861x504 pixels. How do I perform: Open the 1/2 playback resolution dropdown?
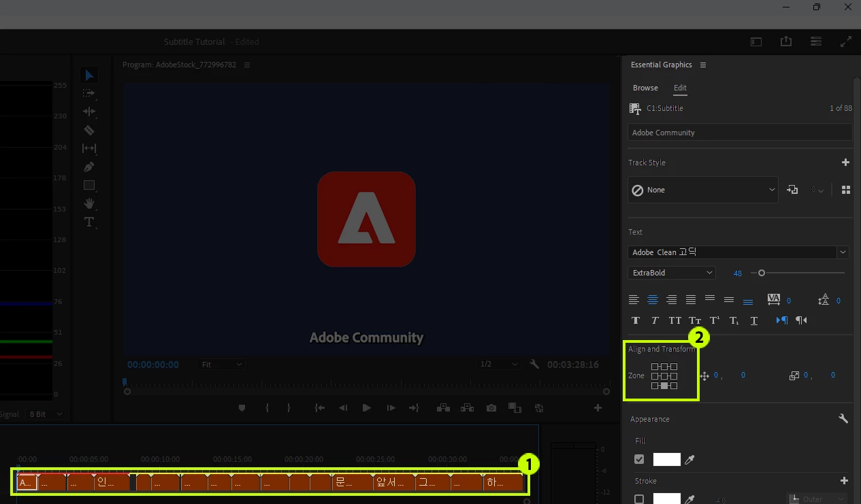(498, 365)
